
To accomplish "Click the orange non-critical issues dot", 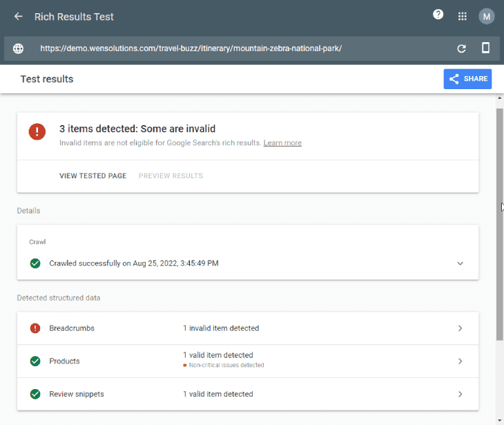I will pyautogui.click(x=185, y=365).
